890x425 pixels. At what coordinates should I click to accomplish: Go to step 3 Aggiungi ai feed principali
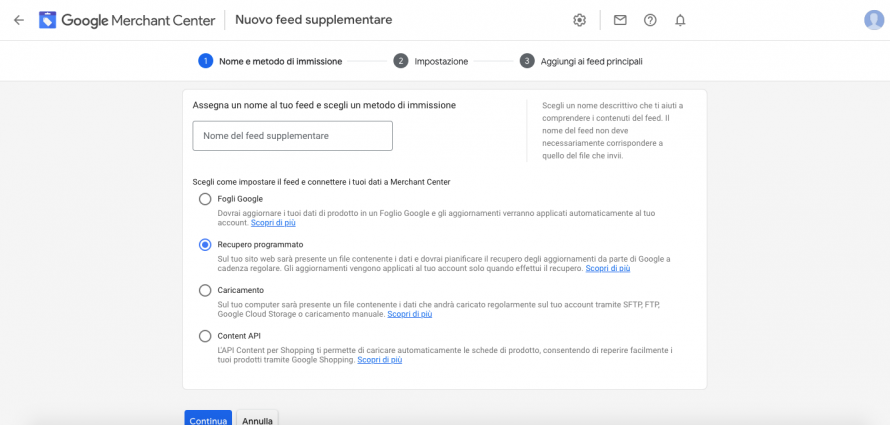tap(581, 61)
